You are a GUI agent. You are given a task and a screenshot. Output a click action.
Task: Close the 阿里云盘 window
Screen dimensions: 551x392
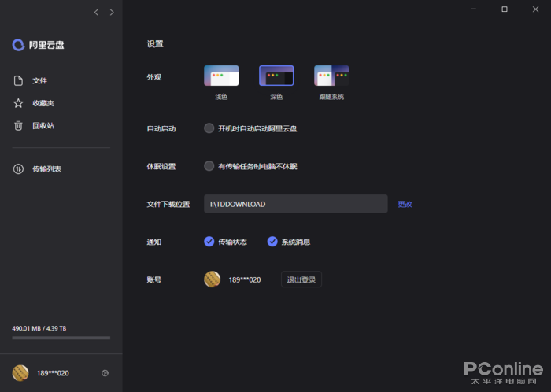tap(535, 9)
